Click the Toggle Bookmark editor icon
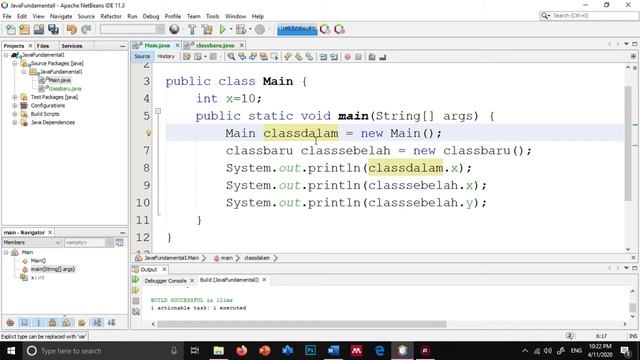640x360 pixels. [x=309, y=57]
